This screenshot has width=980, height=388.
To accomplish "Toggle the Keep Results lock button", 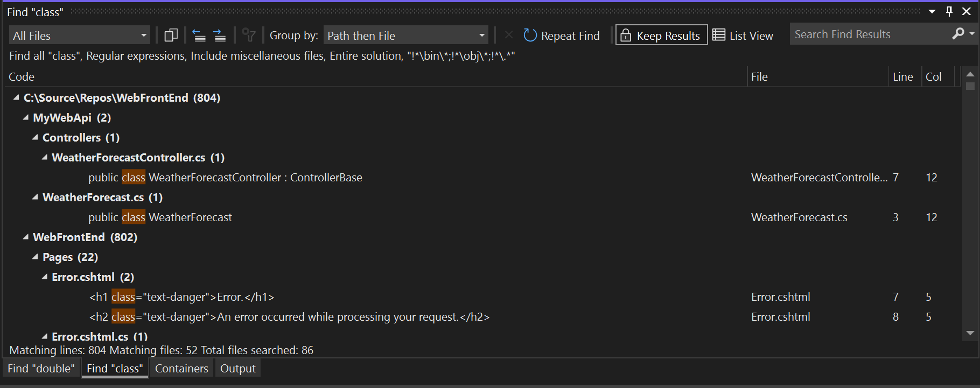I will [x=661, y=36].
